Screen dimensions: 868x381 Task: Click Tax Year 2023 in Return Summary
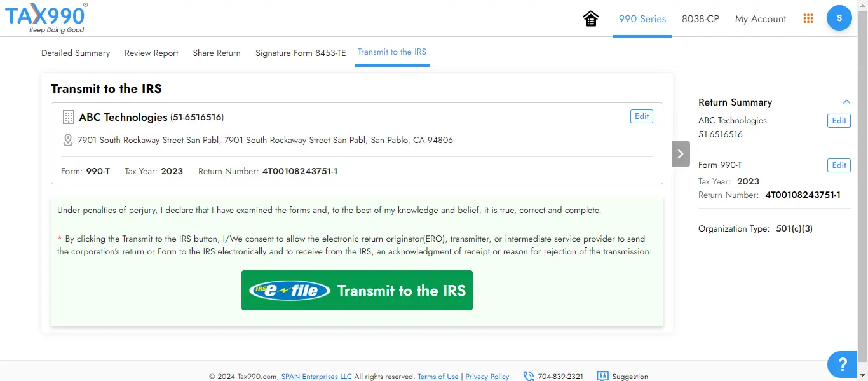pyautogui.click(x=729, y=181)
